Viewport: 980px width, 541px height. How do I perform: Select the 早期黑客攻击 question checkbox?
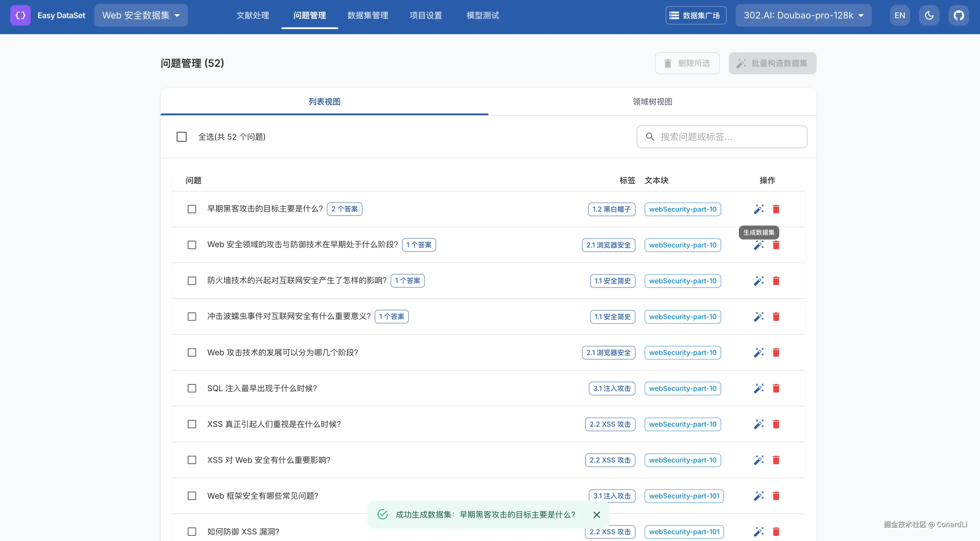coord(192,209)
